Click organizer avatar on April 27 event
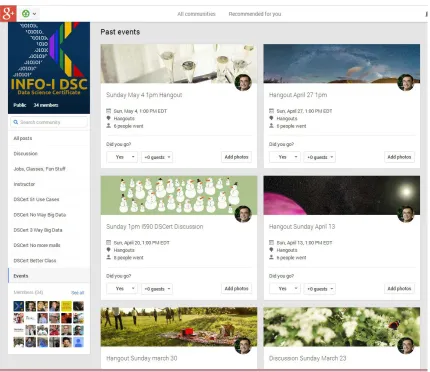Image resolution: width=430 pixels, height=372 pixels. point(406,83)
